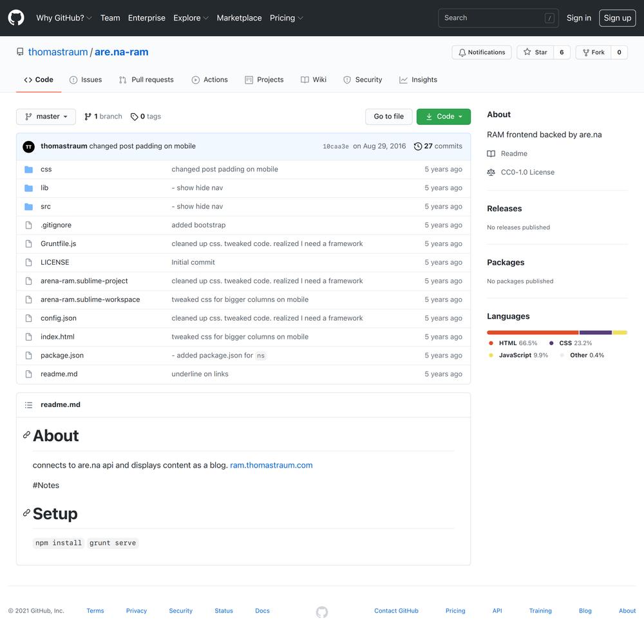The image size is (644, 644).
Task: Click the 10caa3e commit hash
Action: [x=336, y=146]
